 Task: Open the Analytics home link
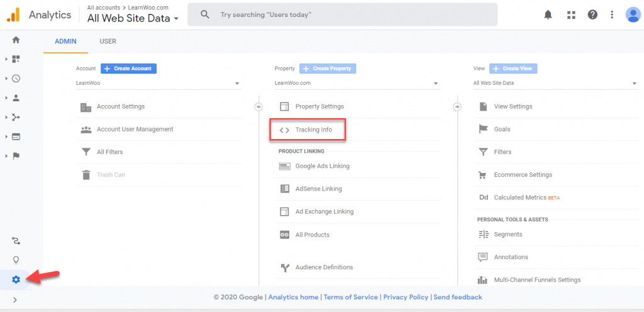click(293, 298)
